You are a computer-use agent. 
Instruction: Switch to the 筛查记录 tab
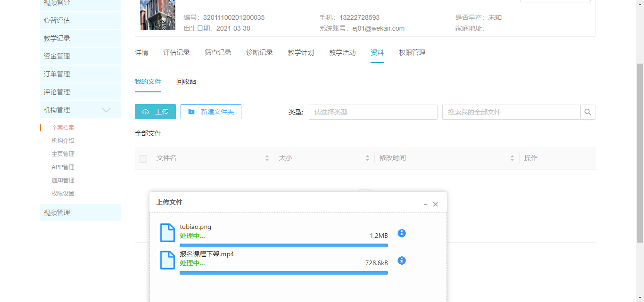pos(218,53)
